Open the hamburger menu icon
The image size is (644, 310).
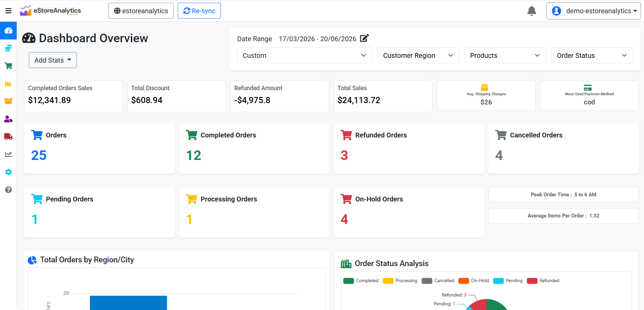(x=8, y=11)
